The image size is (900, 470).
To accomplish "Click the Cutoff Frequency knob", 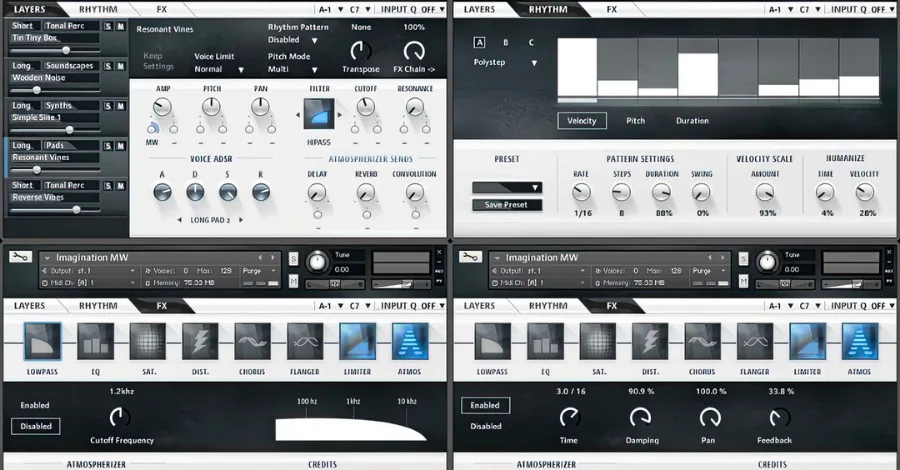I will tap(119, 417).
